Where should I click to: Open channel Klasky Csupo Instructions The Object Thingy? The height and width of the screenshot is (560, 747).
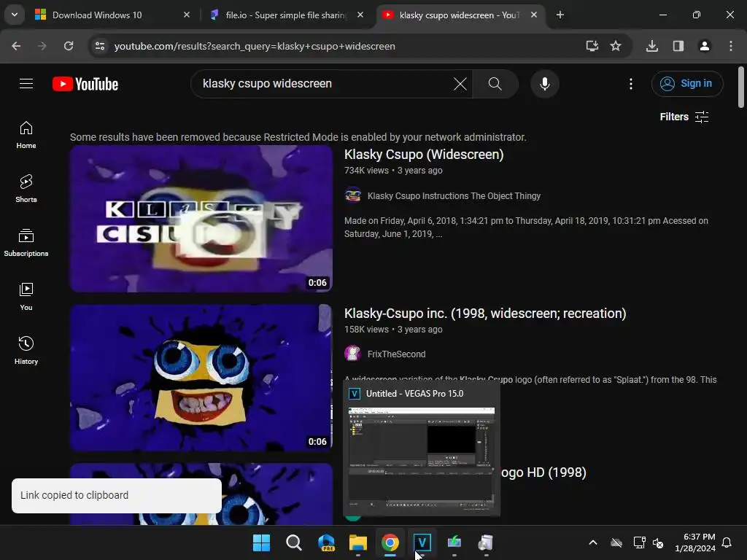pos(454,196)
